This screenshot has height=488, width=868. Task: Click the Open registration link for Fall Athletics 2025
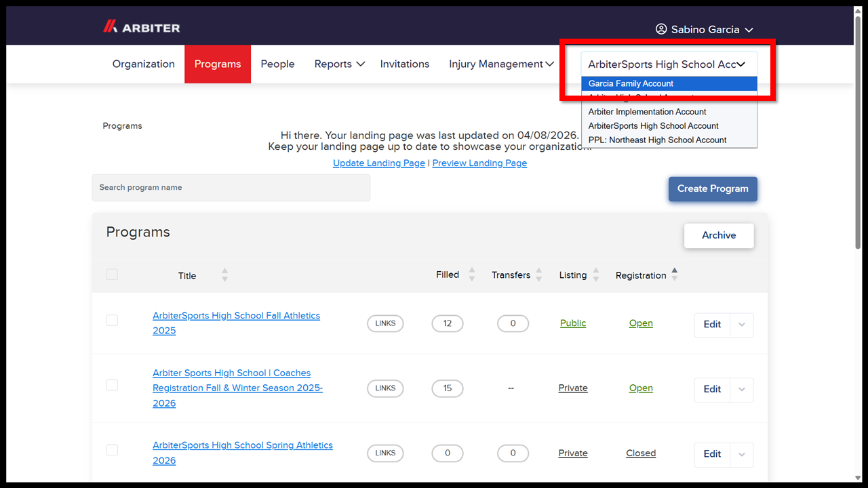641,323
